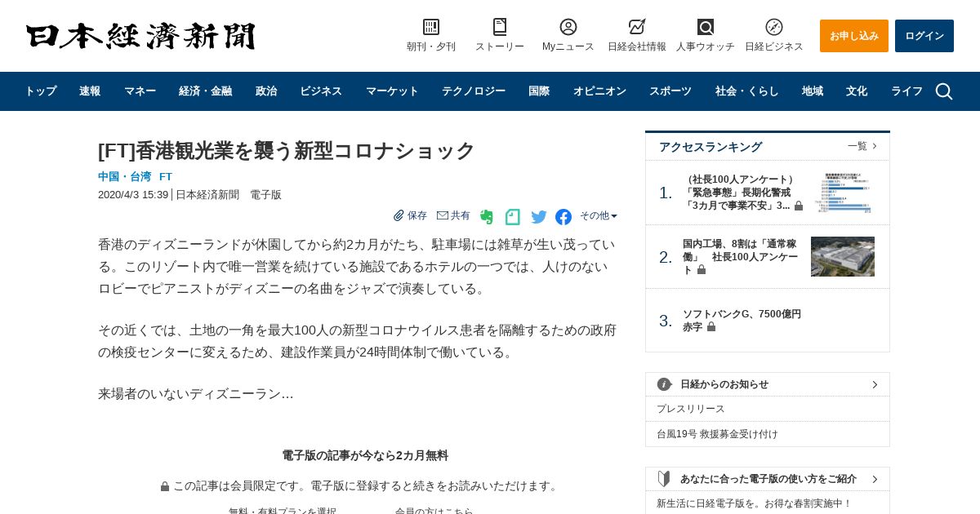Select the オピニオン menu item
Viewport: 980px width, 514px height.
coord(599,91)
